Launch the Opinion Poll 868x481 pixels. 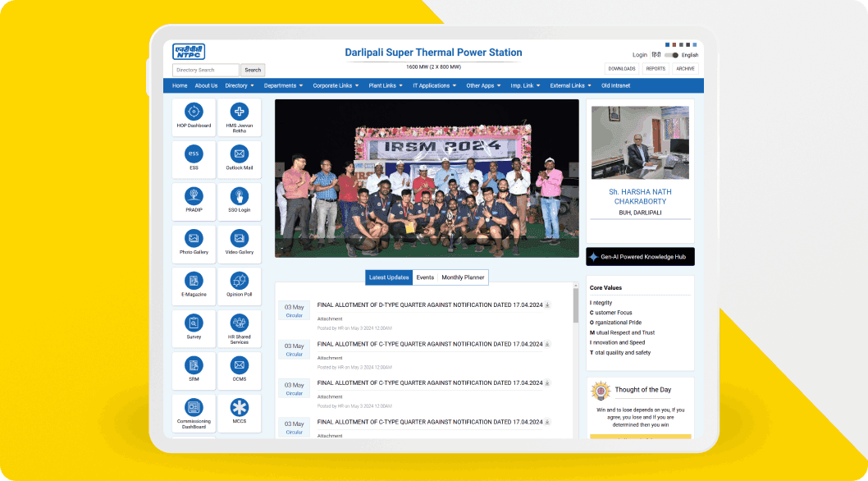pyautogui.click(x=240, y=284)
